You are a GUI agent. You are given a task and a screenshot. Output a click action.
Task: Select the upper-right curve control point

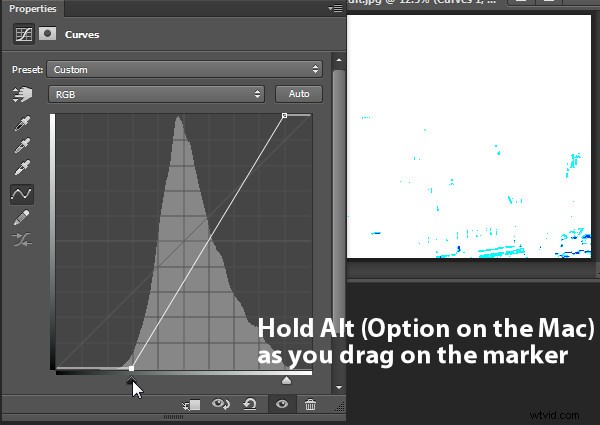point(284,115)
